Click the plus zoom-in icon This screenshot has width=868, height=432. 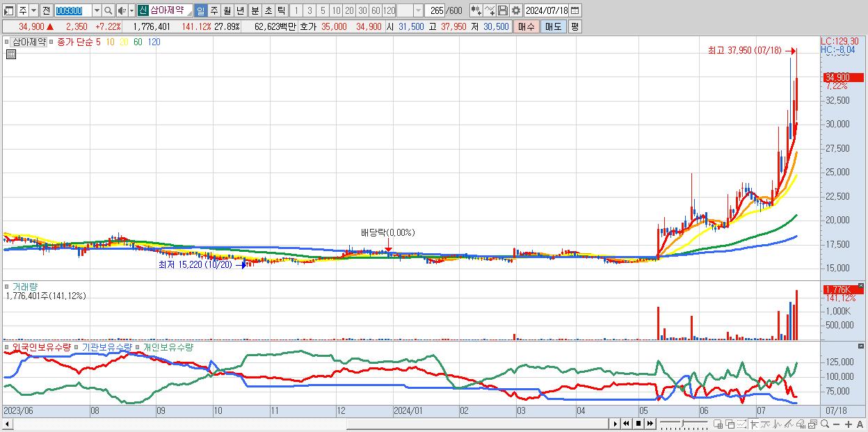pyautogui.click(x=849, y=424)
